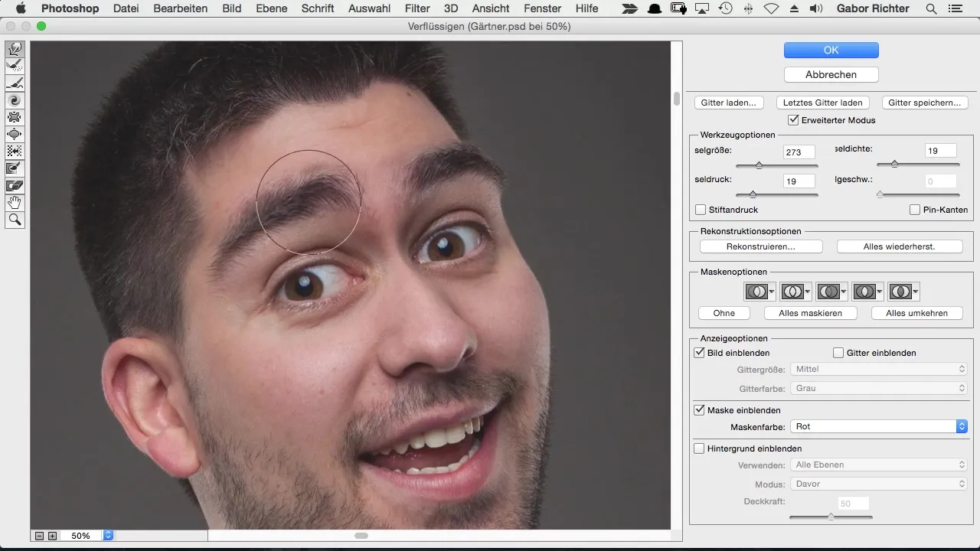Open Spotlight search in menu bar
This screenshot has width=980, height=551.
coord(931,8)
